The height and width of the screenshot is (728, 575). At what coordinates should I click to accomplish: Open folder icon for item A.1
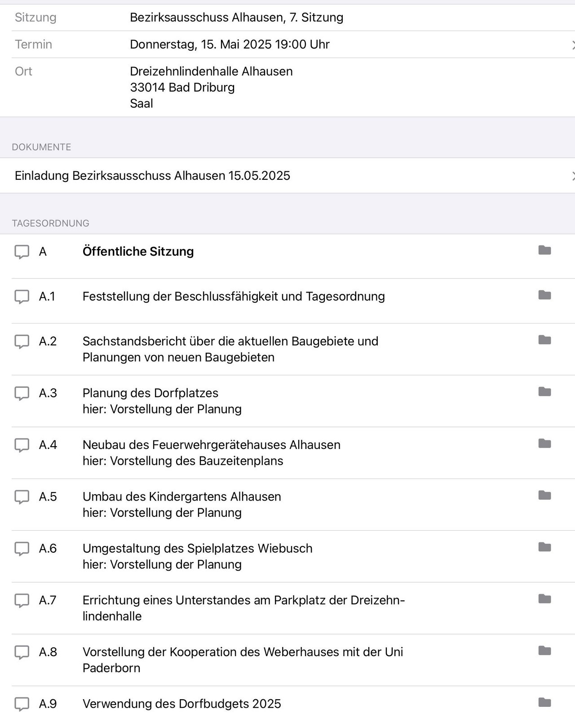pos(544,295)
